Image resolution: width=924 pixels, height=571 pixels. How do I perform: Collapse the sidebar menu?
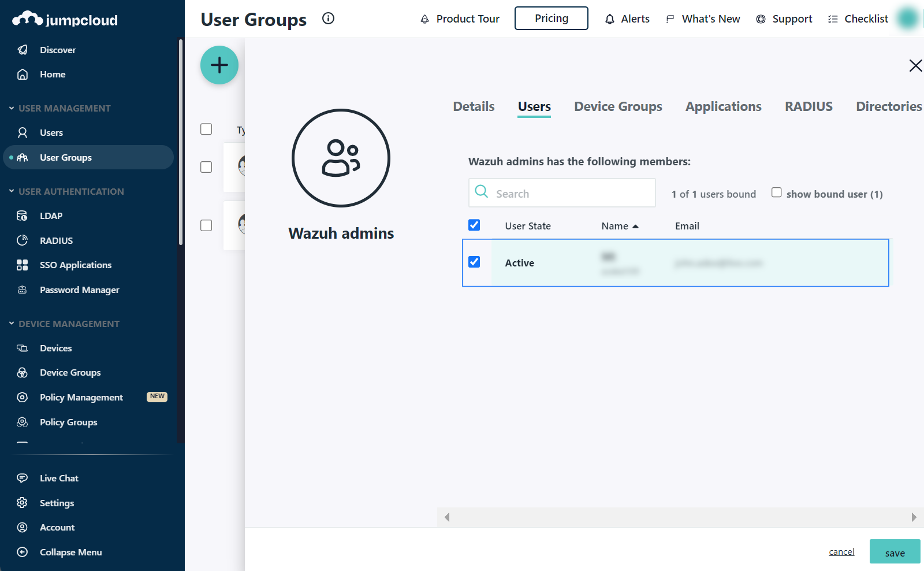(70, 553)
